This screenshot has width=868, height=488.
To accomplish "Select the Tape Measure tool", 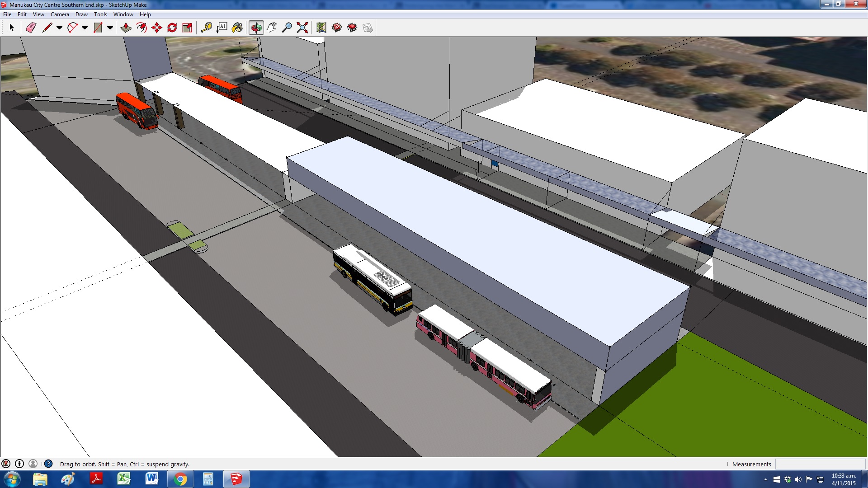I will (x=206, y=28).
